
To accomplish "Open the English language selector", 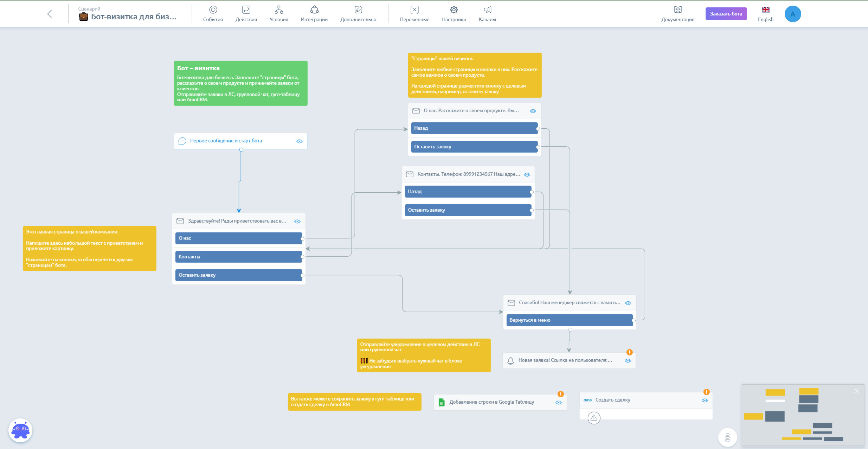I will [765, 13].
